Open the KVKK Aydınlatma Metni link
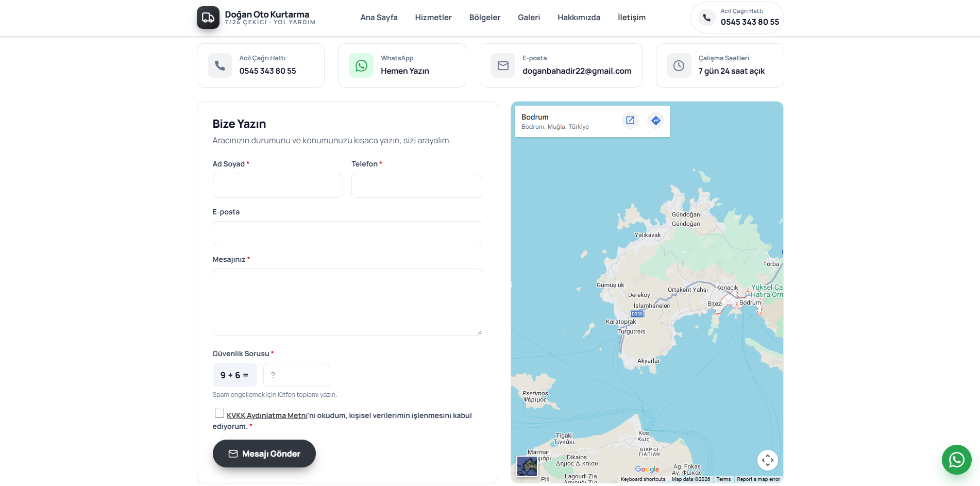This screenshot has height=486, width=980. pyautogui.click(x=267, y=415)
